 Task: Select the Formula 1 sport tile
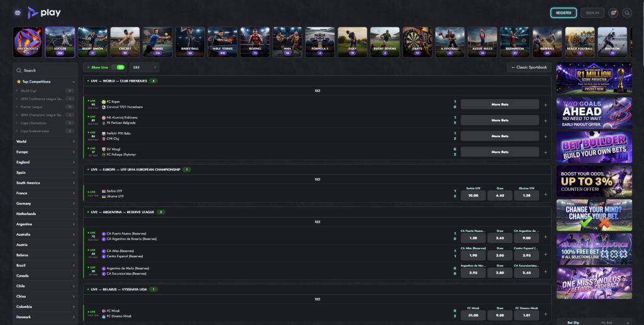point(320,42)
